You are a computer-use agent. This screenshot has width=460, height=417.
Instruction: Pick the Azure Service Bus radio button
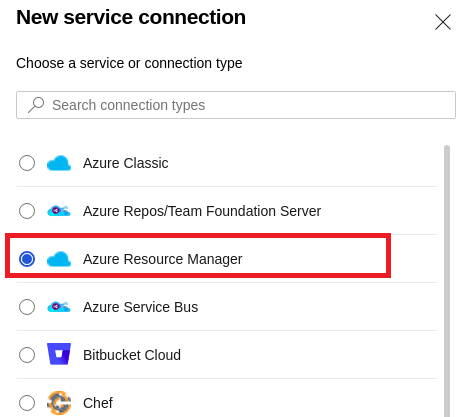point(27,307)
